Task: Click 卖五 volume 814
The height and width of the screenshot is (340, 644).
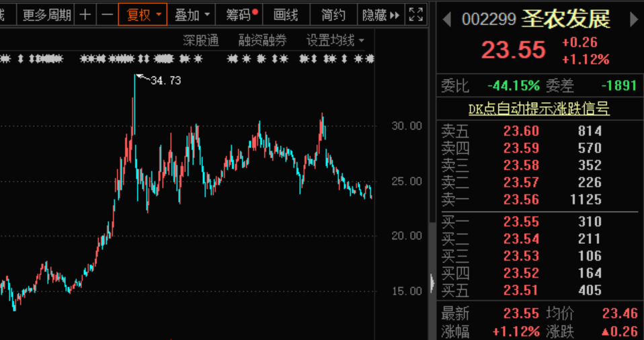Action: click(590, 131)
